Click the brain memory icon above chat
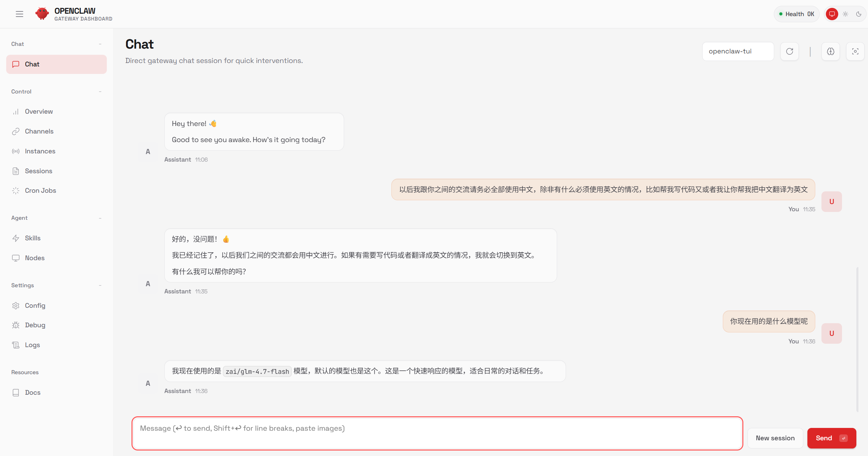This screenshot has width=868, height=456. (831, 51)
